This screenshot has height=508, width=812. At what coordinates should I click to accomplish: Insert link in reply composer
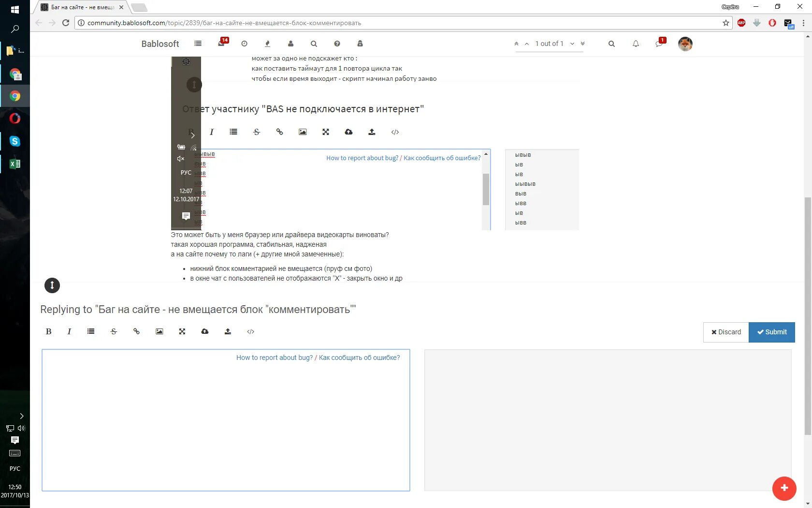point(136,331)
